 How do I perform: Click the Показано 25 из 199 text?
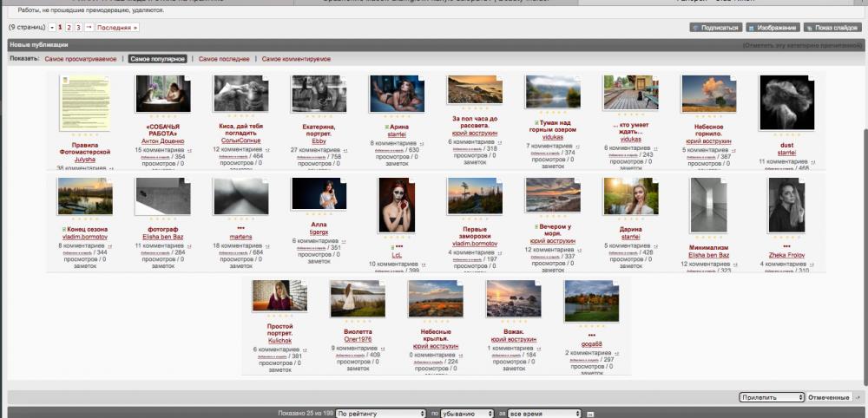(x=306, y=414)
